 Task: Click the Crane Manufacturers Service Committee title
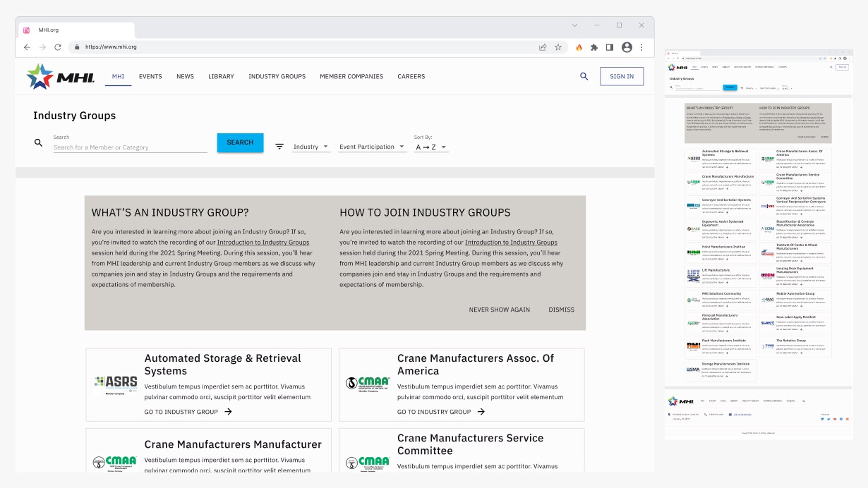coord(471,444)
